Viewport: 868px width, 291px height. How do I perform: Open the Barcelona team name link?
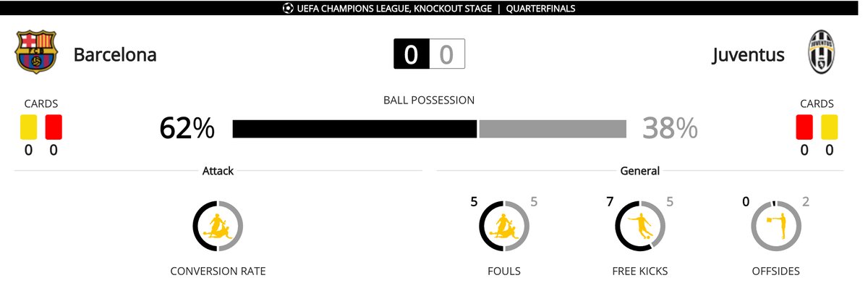[x=115, y=55]
